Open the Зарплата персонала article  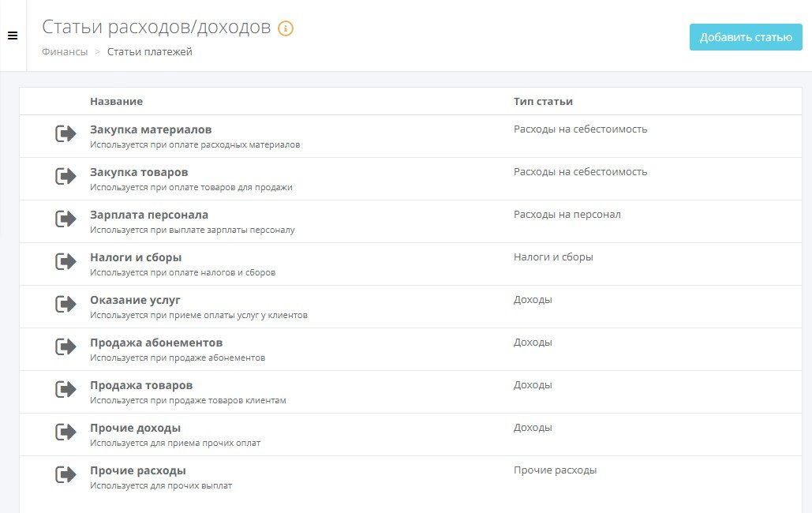[149, 215]
